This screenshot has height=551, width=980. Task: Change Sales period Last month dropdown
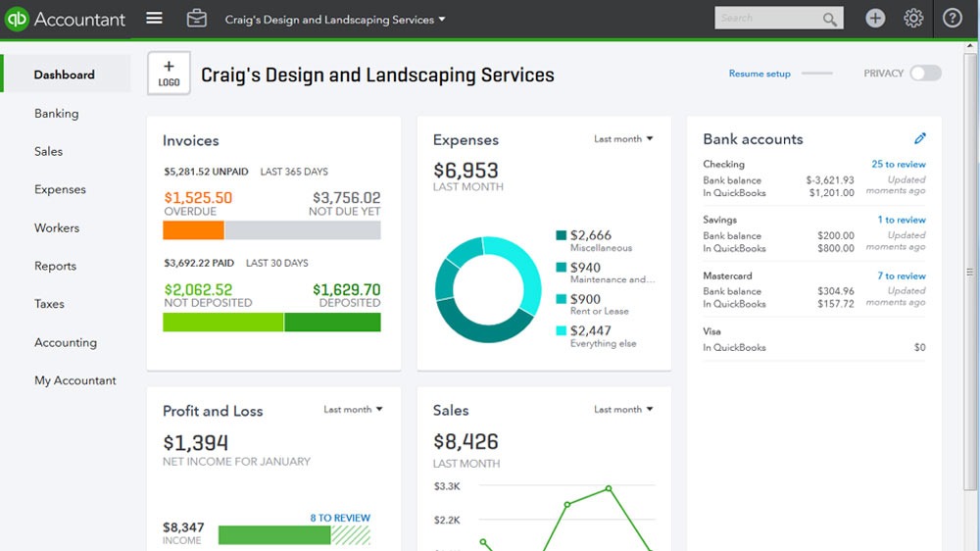coord(623,409)
